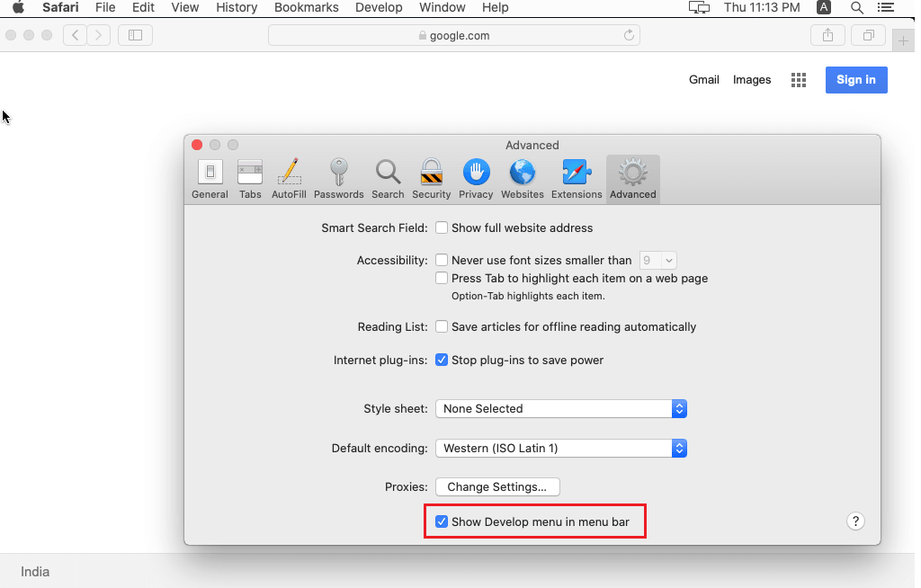Click the input source A icon
Screen dimensions: 921x588
pyautogui.click(x=824, y=7)
